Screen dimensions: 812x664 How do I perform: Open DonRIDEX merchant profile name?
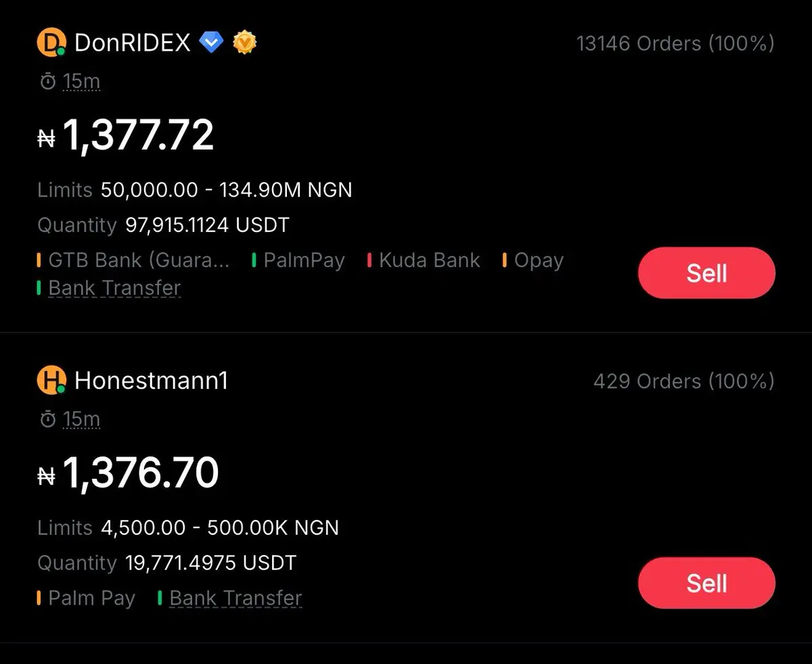click(132, 43)
